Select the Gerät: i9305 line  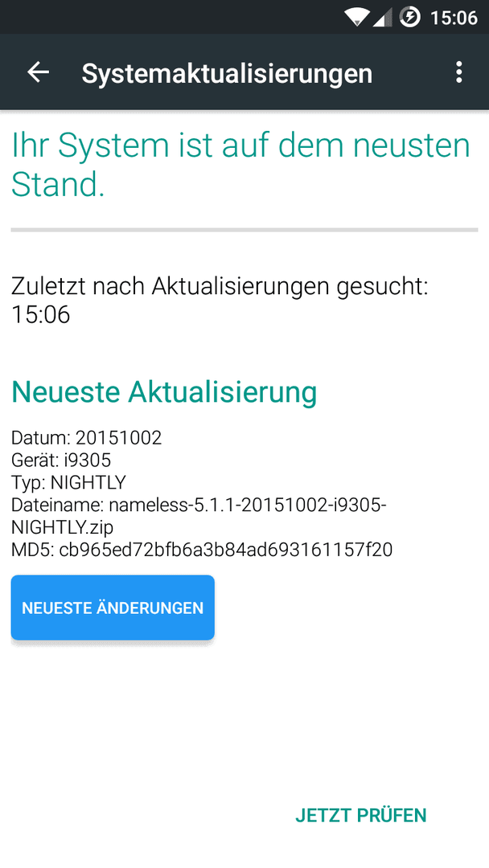[61, 460]
